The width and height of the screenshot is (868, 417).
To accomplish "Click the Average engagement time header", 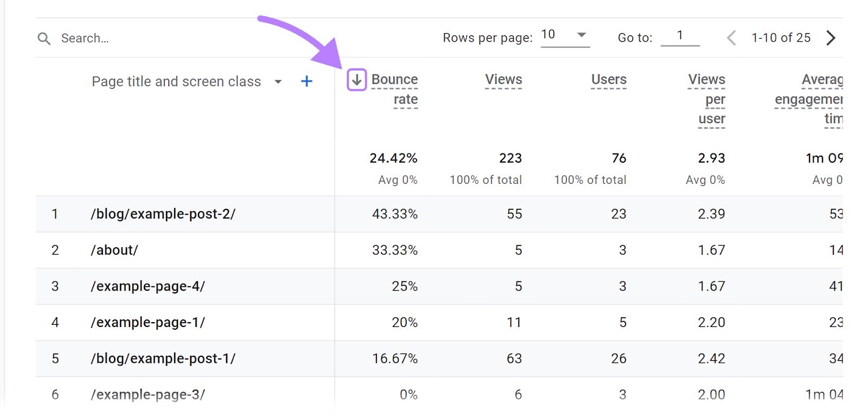I will point(808,99).
